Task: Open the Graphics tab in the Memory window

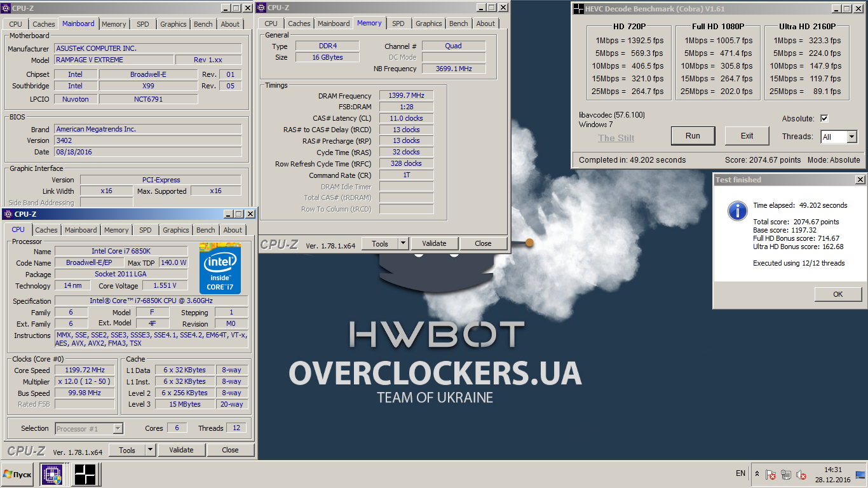Action: point(428,24)
